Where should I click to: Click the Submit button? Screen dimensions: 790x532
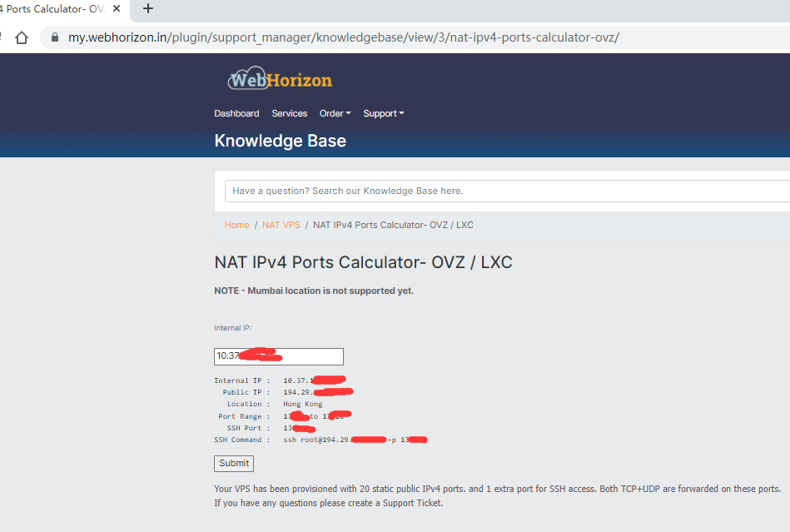point(234,464)
